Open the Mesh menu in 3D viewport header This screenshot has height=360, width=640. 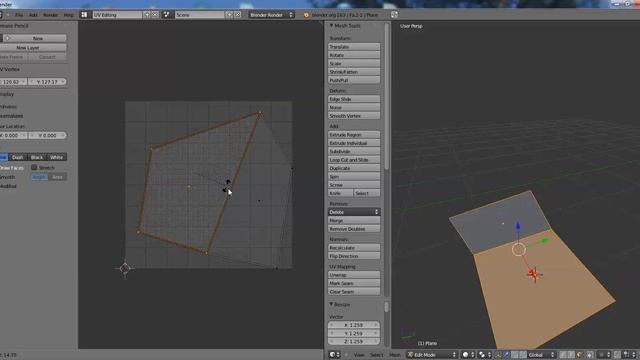click(x=395, y=355)
